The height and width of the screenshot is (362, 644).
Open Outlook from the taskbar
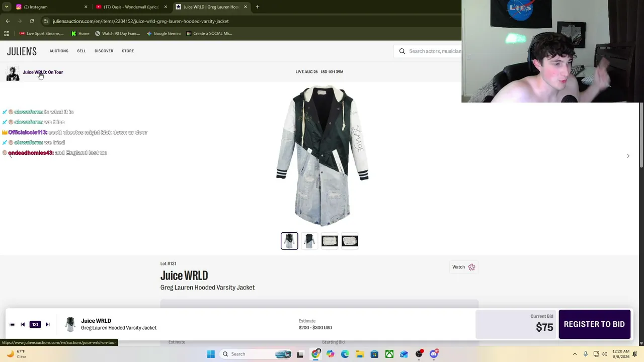[x=404, y=354]
